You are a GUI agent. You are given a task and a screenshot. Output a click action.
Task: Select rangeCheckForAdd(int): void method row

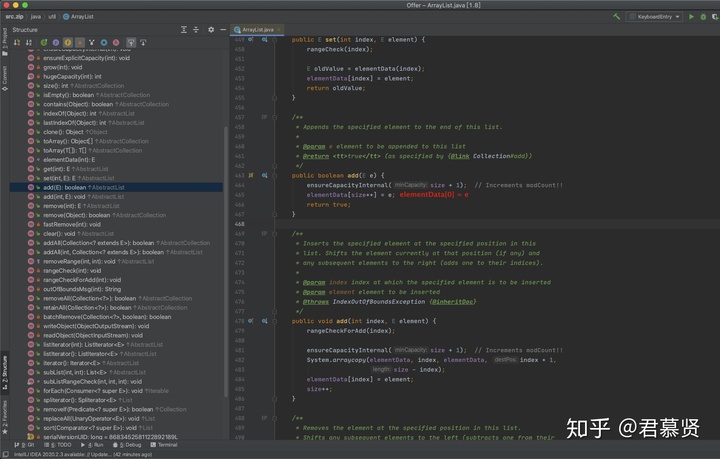click(x=116, y=280)
